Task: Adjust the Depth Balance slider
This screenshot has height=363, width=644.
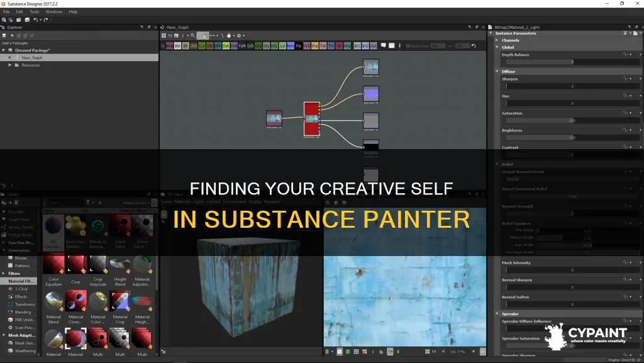Action: [x=572, y=62]
